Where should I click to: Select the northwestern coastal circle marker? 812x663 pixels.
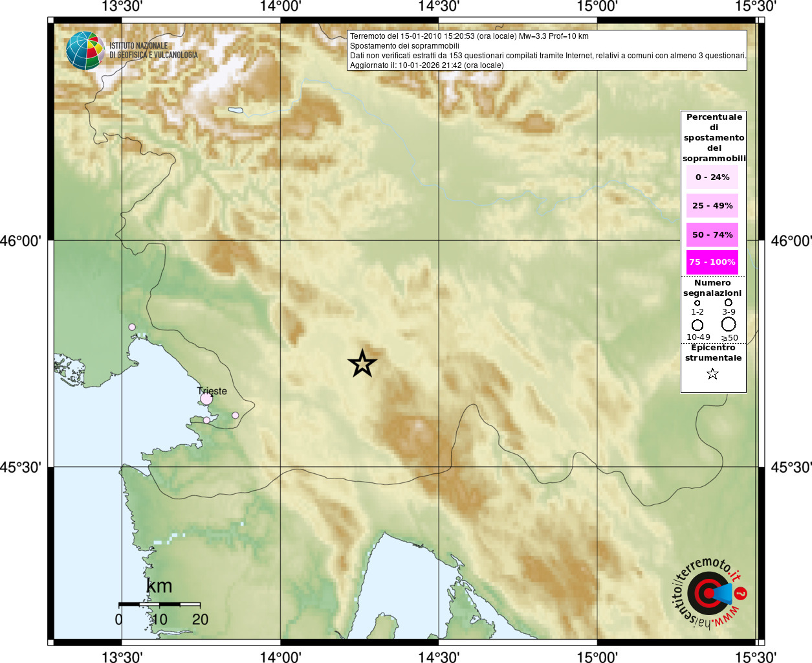point(132,327)
